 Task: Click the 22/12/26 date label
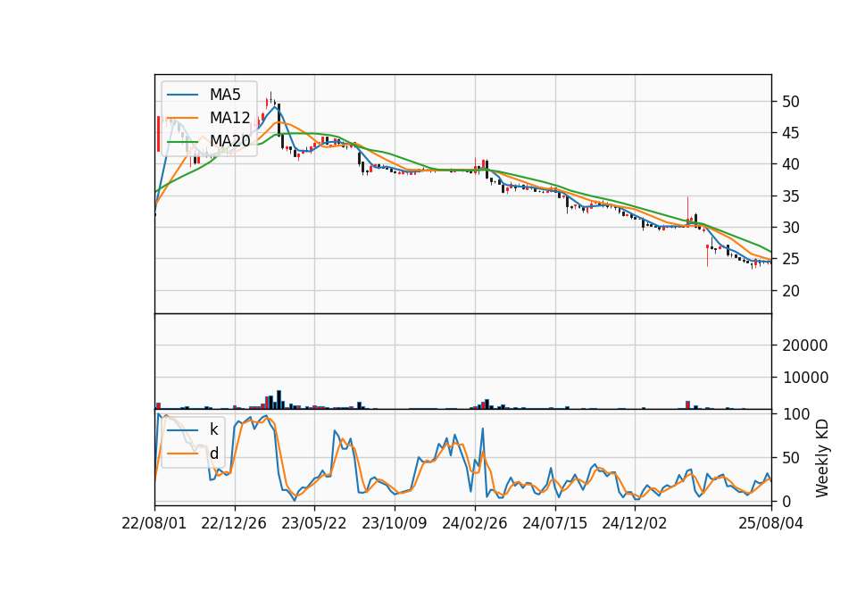tap(234, 523)
